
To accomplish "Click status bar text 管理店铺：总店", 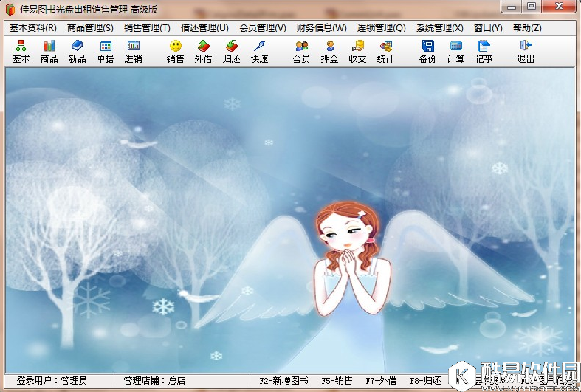I will tap(154, 381).
